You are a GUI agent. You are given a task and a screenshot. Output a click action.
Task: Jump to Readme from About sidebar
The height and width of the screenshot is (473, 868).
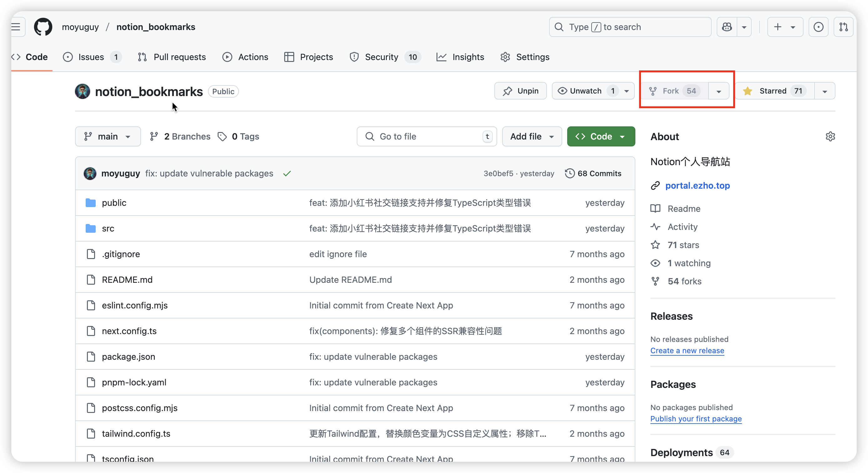(x=676, y=209)
